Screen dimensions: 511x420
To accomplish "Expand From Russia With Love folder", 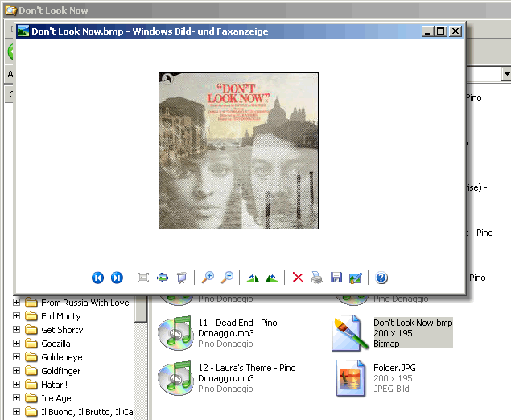I will click(16, 303).
